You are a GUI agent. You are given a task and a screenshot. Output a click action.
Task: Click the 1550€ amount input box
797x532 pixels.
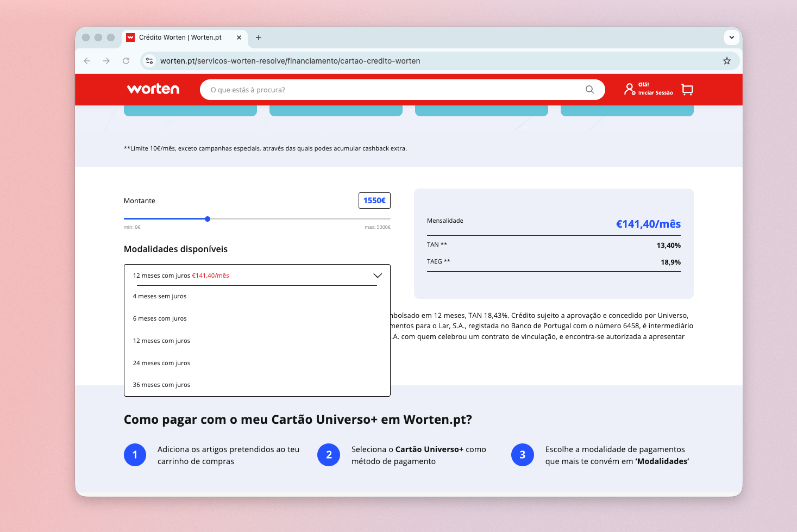(x=374, y=201)
